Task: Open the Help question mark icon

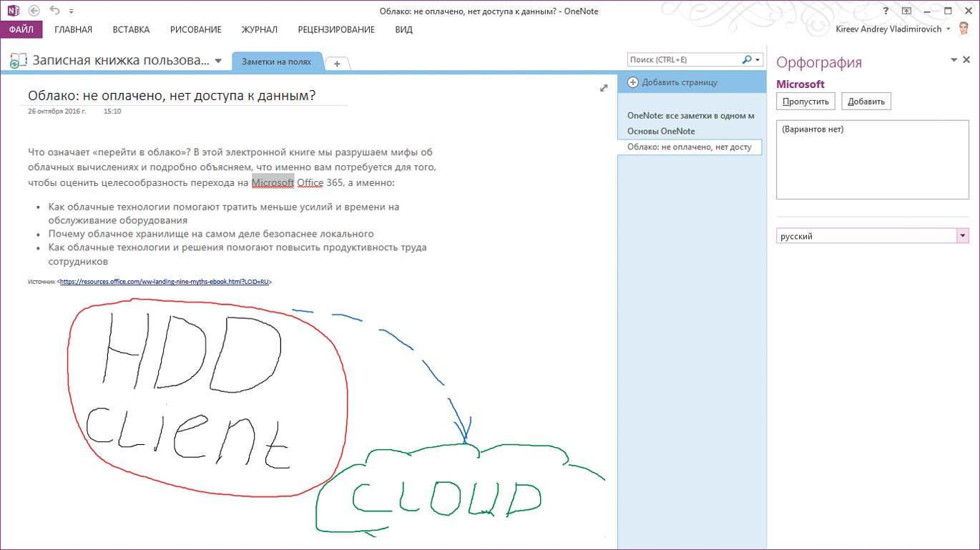Action: (886, 11)
